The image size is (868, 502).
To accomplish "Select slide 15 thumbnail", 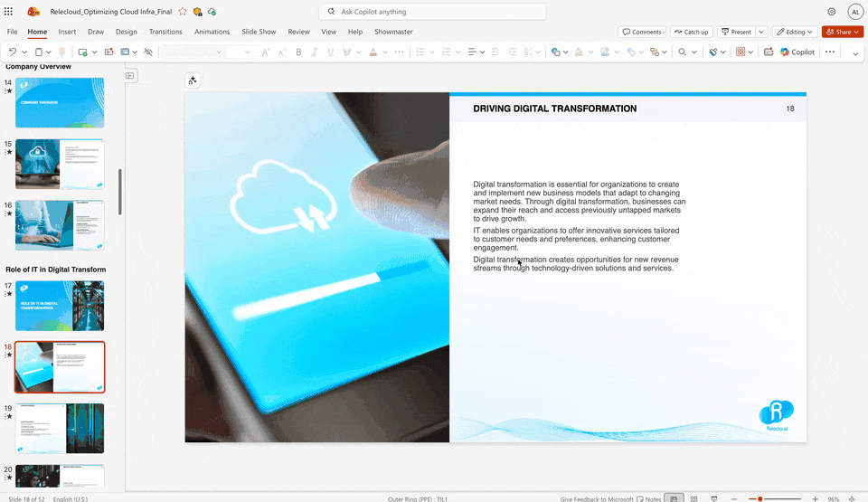I will (60, 164).
